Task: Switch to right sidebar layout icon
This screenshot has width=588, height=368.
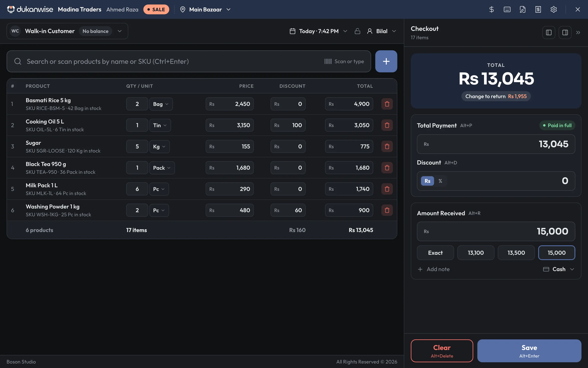Action: pyautogui.click(x=565, y=32)
